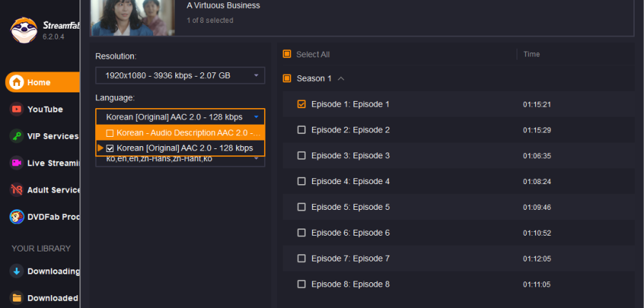644x308 pixels.
Task: Open Downloaded folder icon in library
Action: pos(16,298)
